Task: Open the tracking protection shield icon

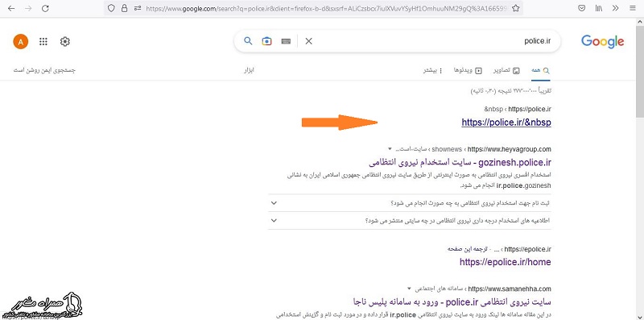Action: (x=111, y=8)
